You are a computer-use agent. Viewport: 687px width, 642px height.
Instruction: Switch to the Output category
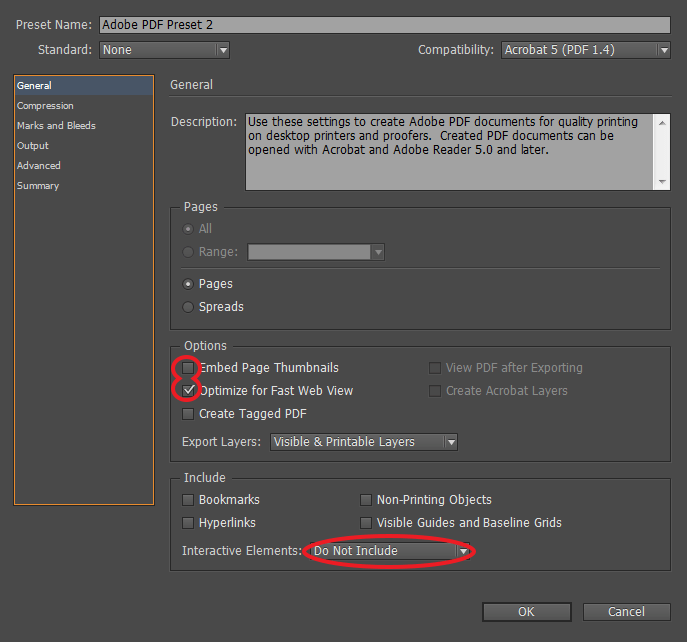[x=32, y=146]
